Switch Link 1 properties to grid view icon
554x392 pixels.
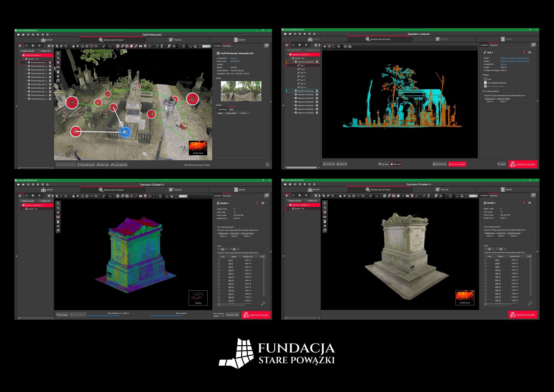(x=530, y=52)
